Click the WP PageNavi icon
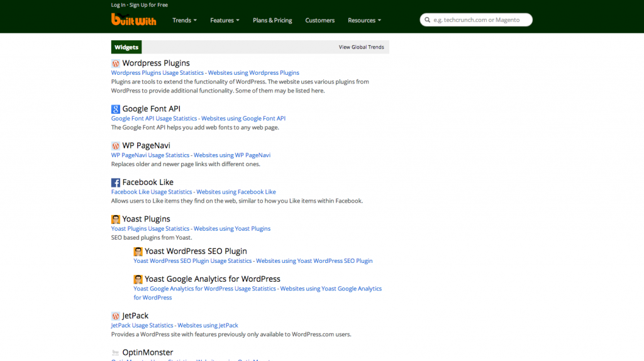The height and width of the screenshot is (361, 644). click(x=116, y=146)
